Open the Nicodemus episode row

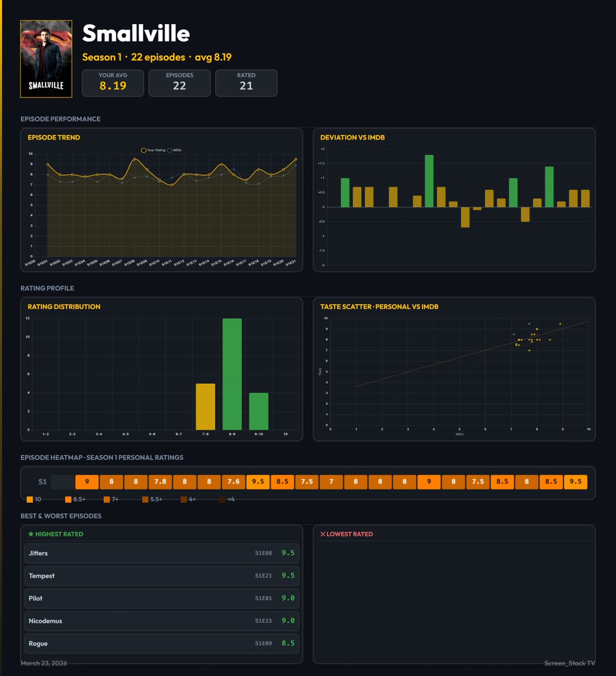pyautogui.click(x=162, y=621)
